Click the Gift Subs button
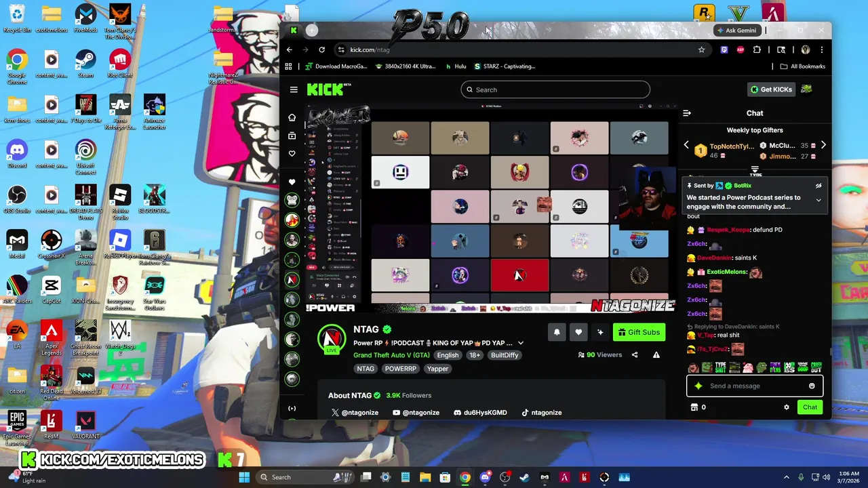 pyautogui.click(x=638, y=332)
